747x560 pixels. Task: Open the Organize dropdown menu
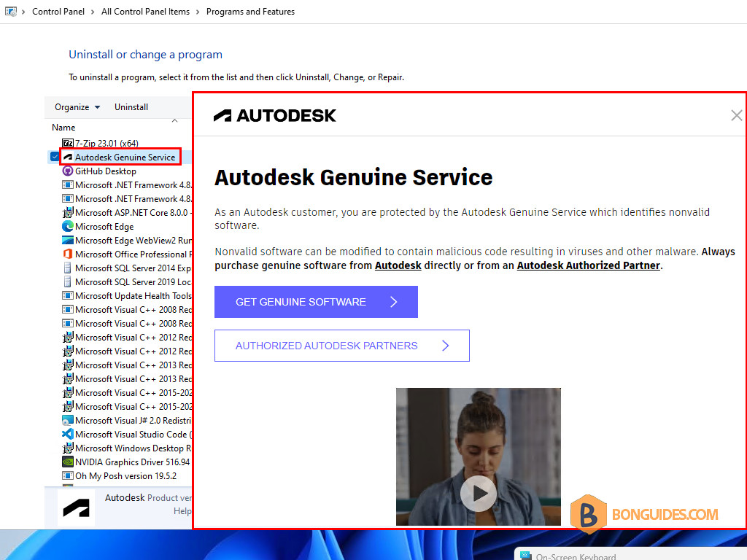click(77, 107)
